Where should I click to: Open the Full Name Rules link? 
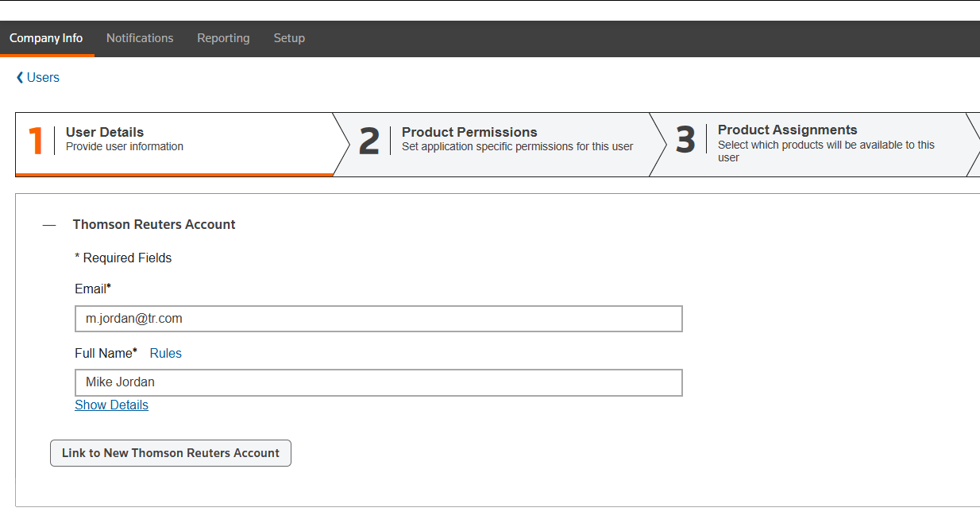(x=165, y=354)
